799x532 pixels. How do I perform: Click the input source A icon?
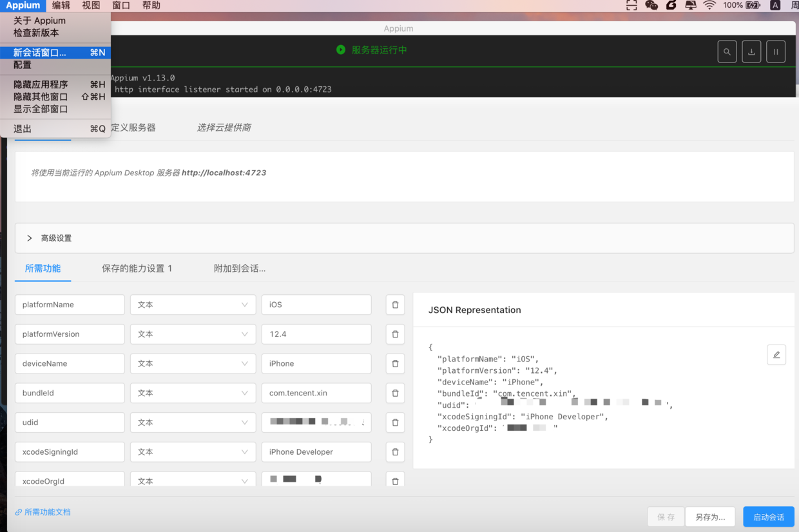tap(775, 5)
